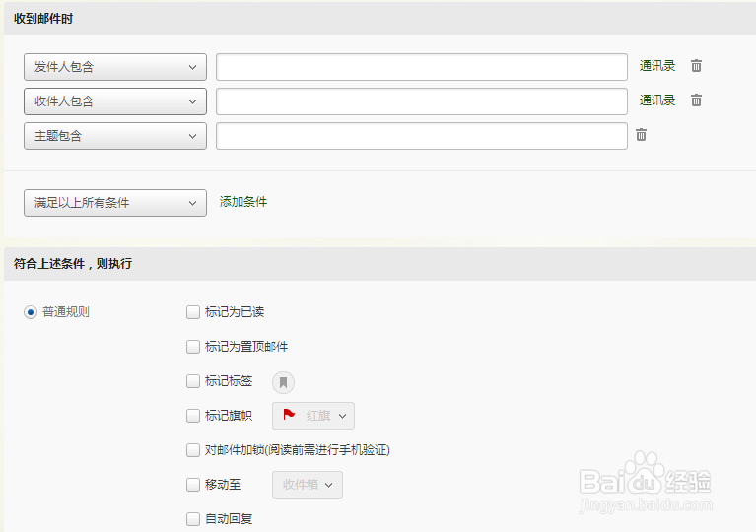Check the 移动至 checkbox
The width and height of the screenshot is (756, 532).
(x=193, y=485)
